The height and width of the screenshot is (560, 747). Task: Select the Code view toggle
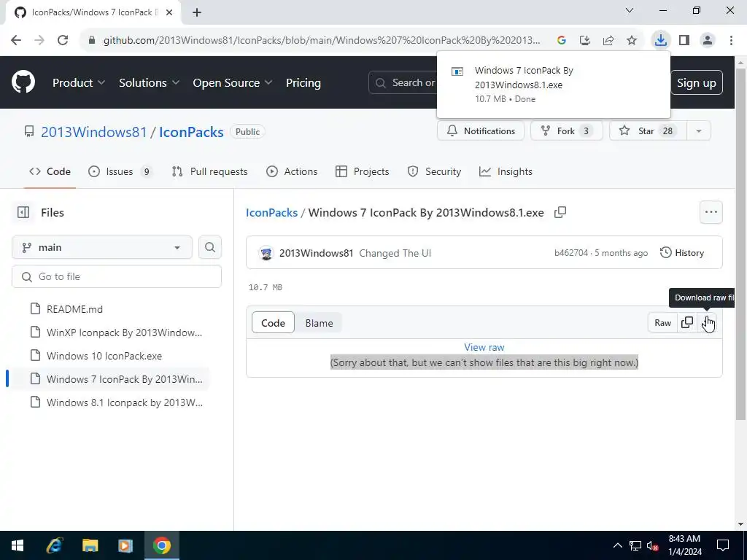273,323
